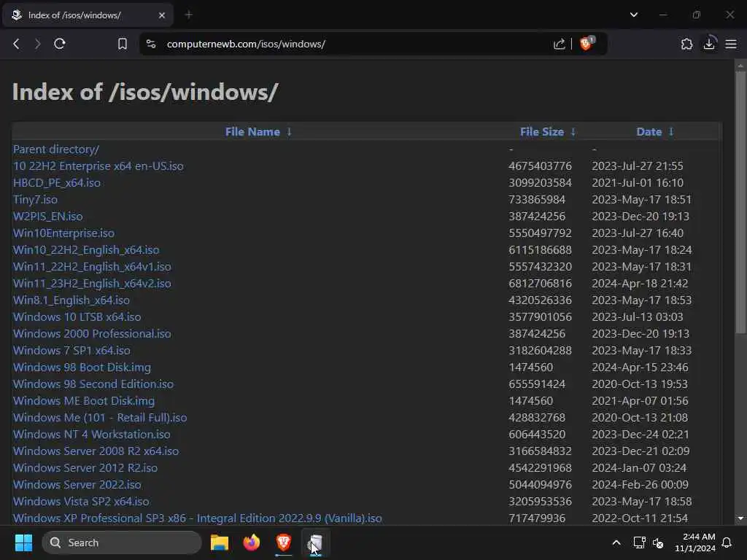Sort listing by File Name
Image resolution: width=747 pixels, height=560 pixels.
coord(252,132)
